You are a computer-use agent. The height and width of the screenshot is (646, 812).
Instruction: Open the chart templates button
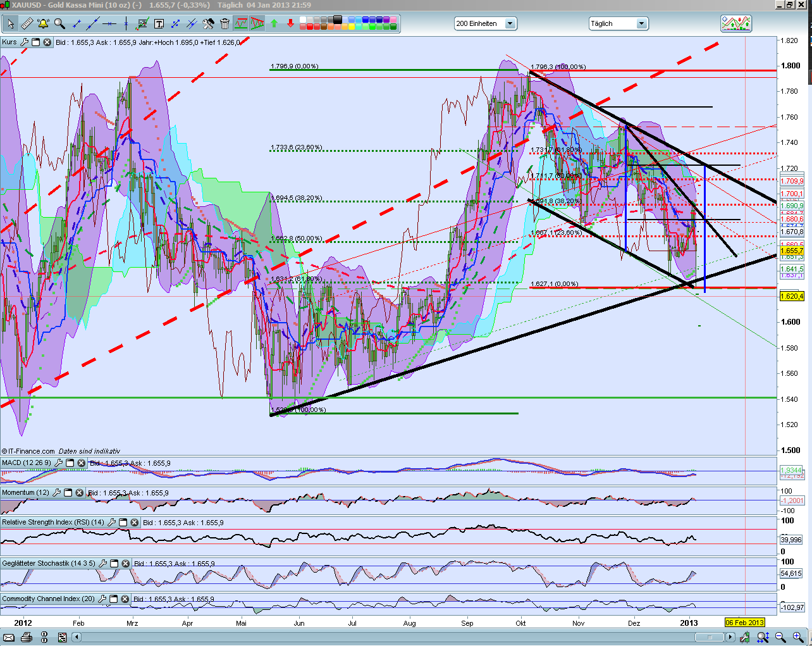pyautogui.click(x=736, y=24)
